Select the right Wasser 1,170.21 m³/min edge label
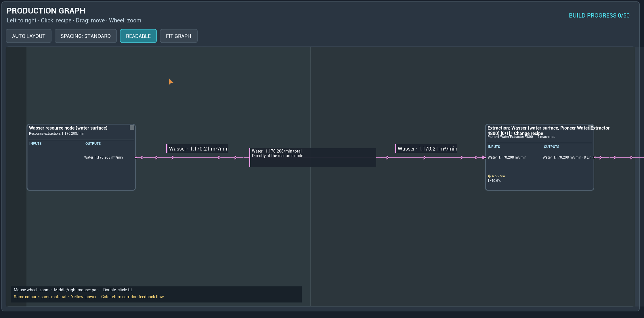The height and width of the screenshot is (318, 644). pyautogui.click(x=426, y=149)
